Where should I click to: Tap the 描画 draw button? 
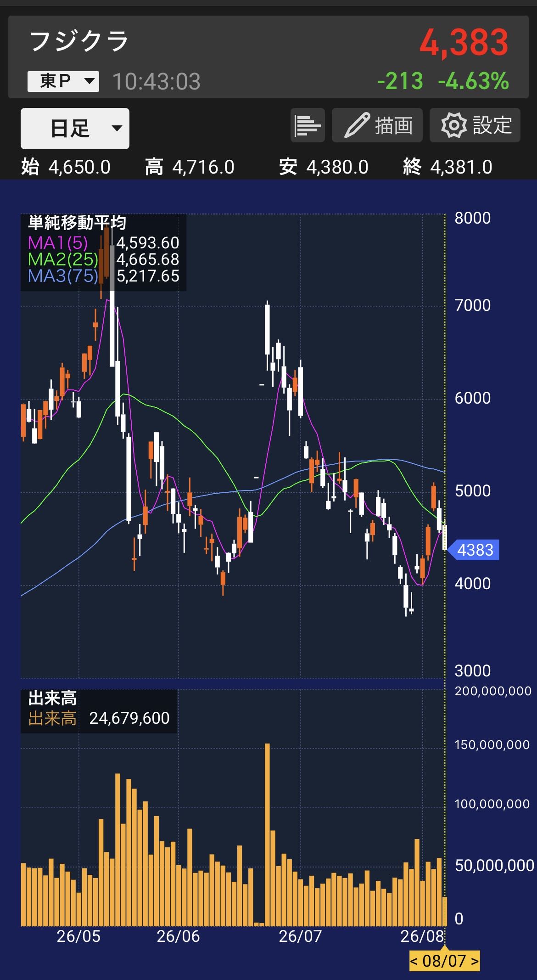[x=377, y=125]
